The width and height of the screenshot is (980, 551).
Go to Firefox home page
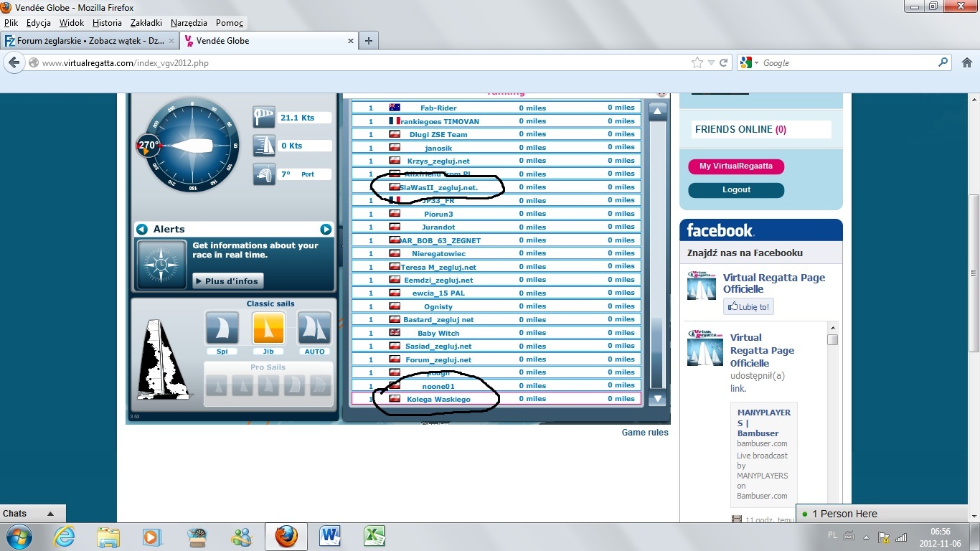(x=966, y=63)
